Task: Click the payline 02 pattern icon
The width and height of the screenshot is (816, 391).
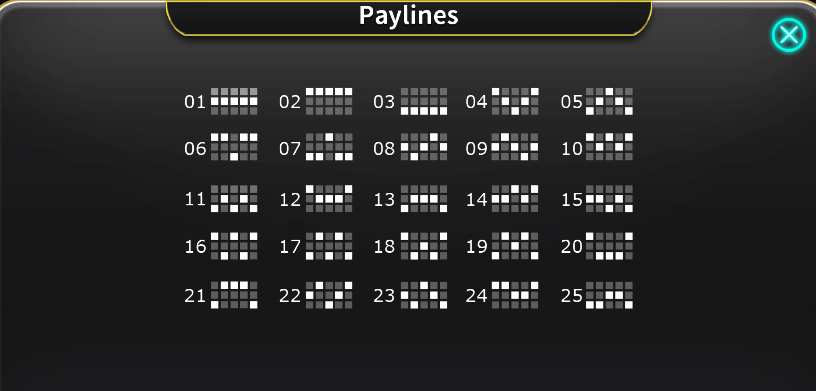Action: coord(329,101)
